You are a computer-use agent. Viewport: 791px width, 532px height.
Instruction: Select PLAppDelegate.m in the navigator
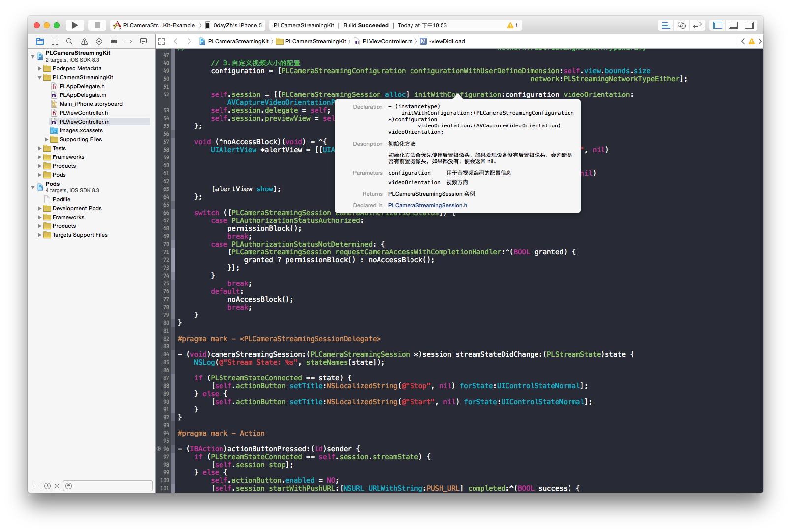pyautogui.click(x=82, y=95)
